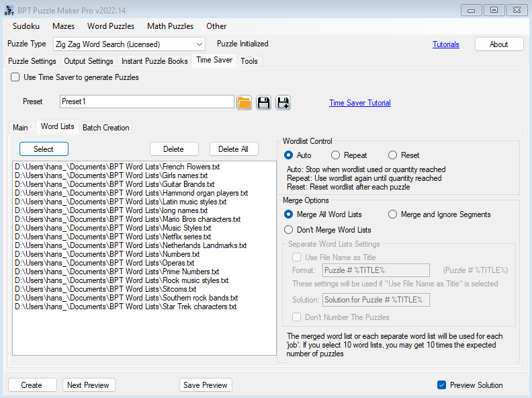Open preset folder icon
This screenshot has height=398, width=532.
(244, 103)
